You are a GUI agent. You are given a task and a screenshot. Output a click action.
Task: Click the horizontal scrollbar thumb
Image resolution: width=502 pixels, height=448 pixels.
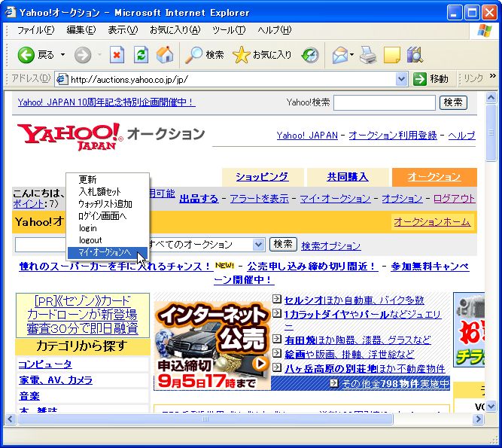205,419
